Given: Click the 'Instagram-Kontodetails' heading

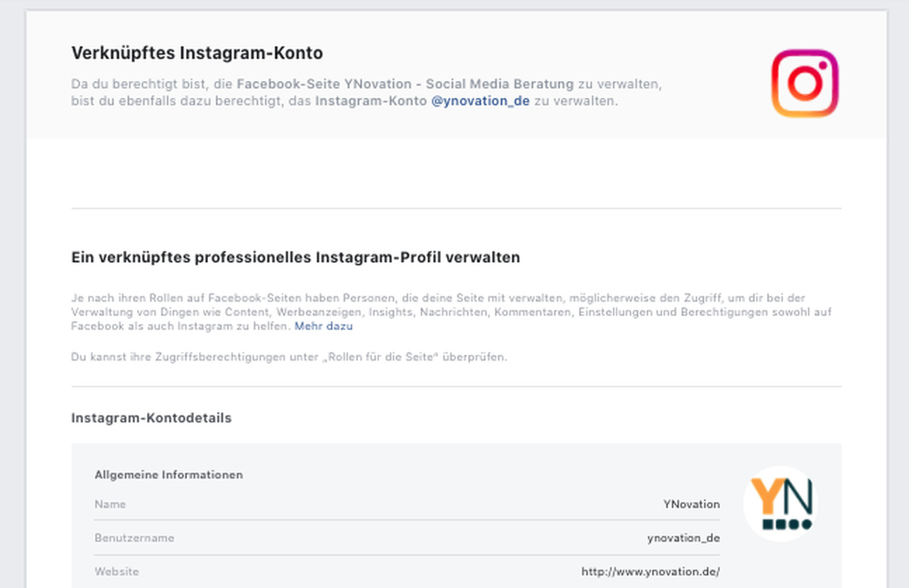Looking at the screenshot, I should 151,418.
